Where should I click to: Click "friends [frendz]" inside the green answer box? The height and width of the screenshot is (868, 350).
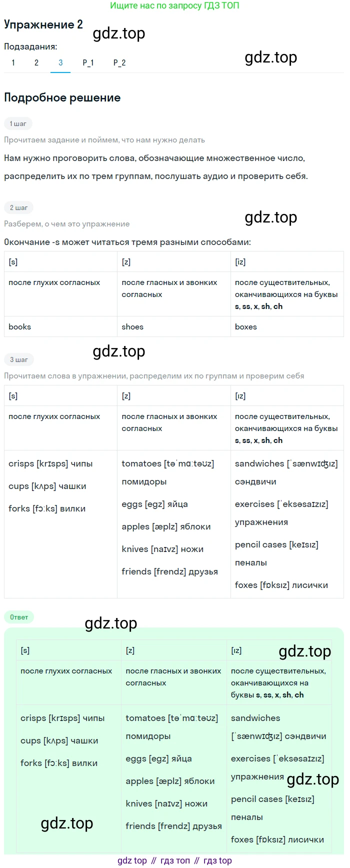tap(173, 826)
